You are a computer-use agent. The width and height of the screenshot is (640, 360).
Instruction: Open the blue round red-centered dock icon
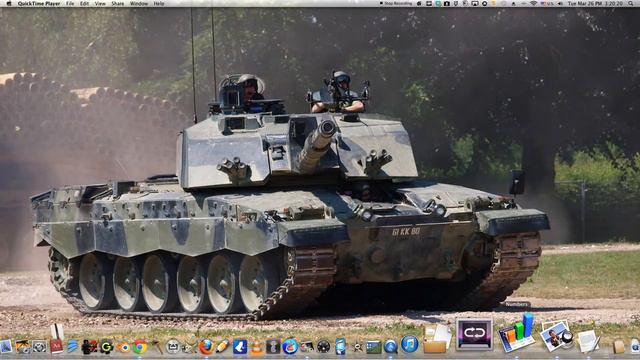click(x=290, y=347)
